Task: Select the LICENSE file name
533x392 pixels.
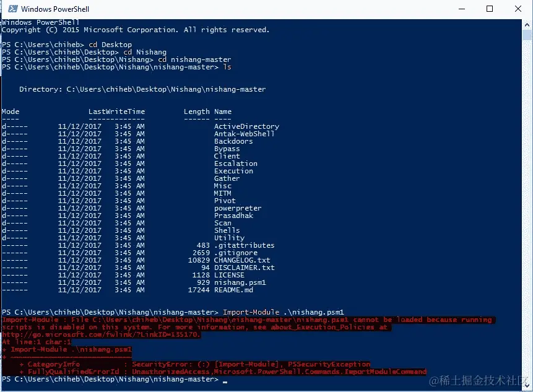Action: pyautogui.click(x=229, y=275)
